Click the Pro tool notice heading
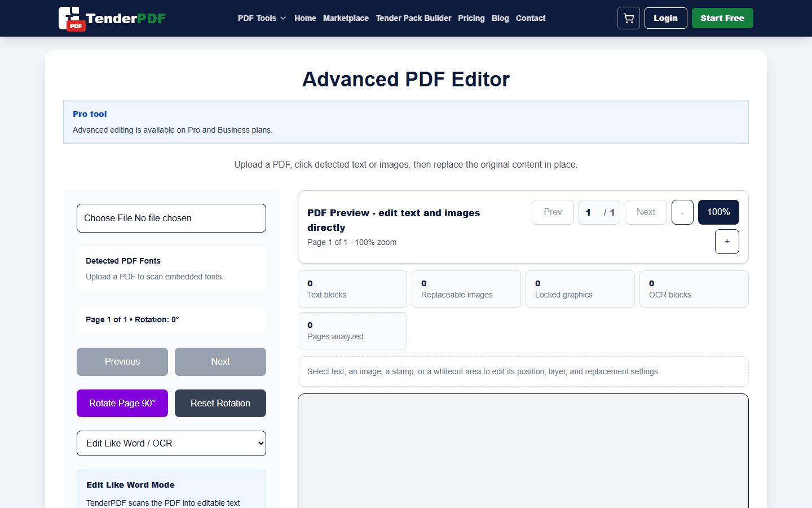 pyautogui.click(x=90, y=114)
